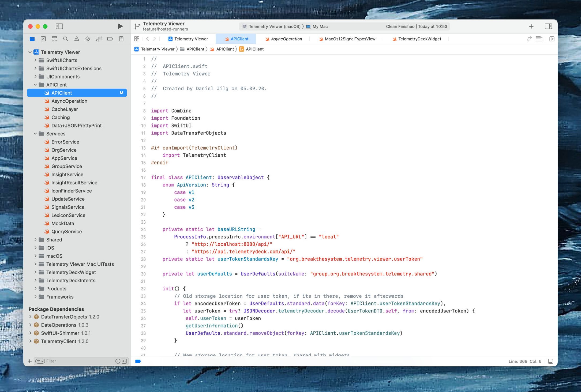Switch to the AsyncOperation tab
This screenshot has width=581, height=392.
point(286,39)
